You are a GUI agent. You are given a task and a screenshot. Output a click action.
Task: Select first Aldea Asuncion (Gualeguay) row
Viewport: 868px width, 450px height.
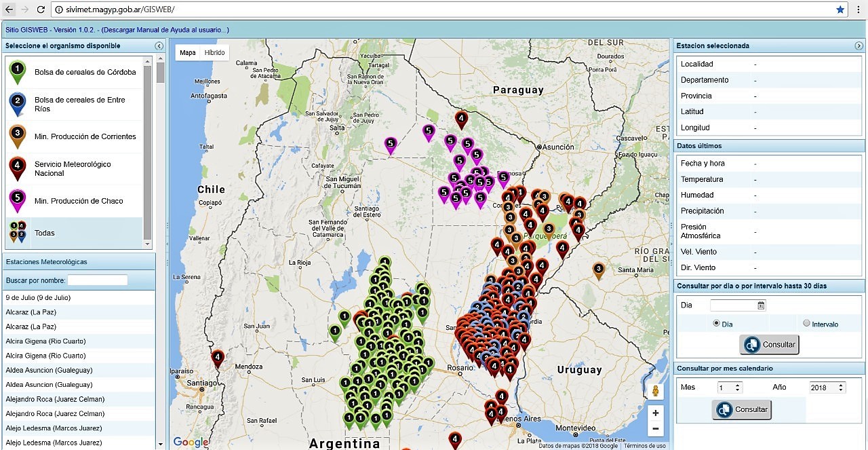(x=79, y=371)
